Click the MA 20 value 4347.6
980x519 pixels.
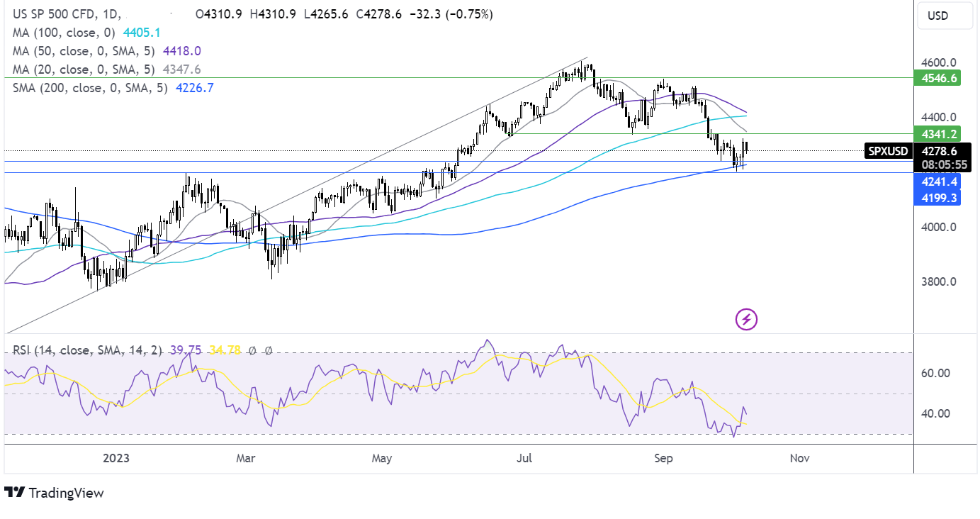[x=182, y=69]
